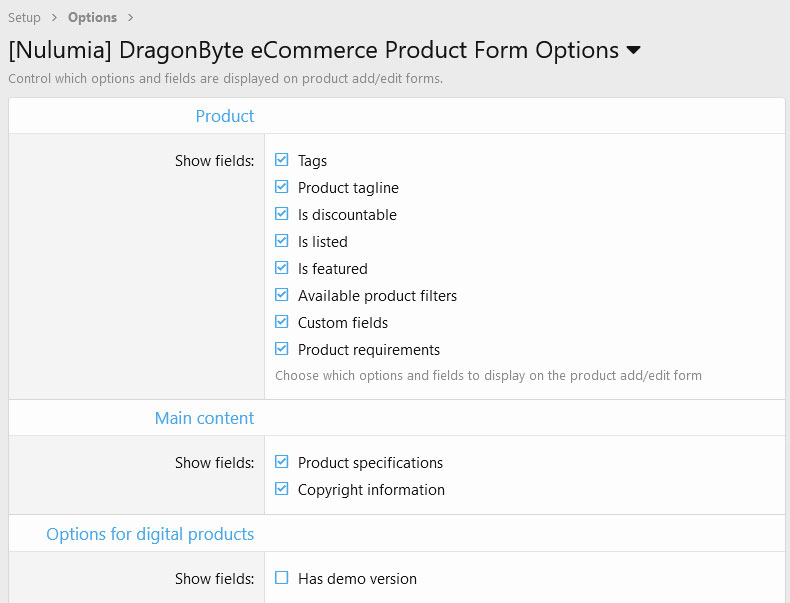The height and width of the screenshot is (603, 790).
Task: Uncheck the Is listed checkbox
Action: tap(282, 241)
